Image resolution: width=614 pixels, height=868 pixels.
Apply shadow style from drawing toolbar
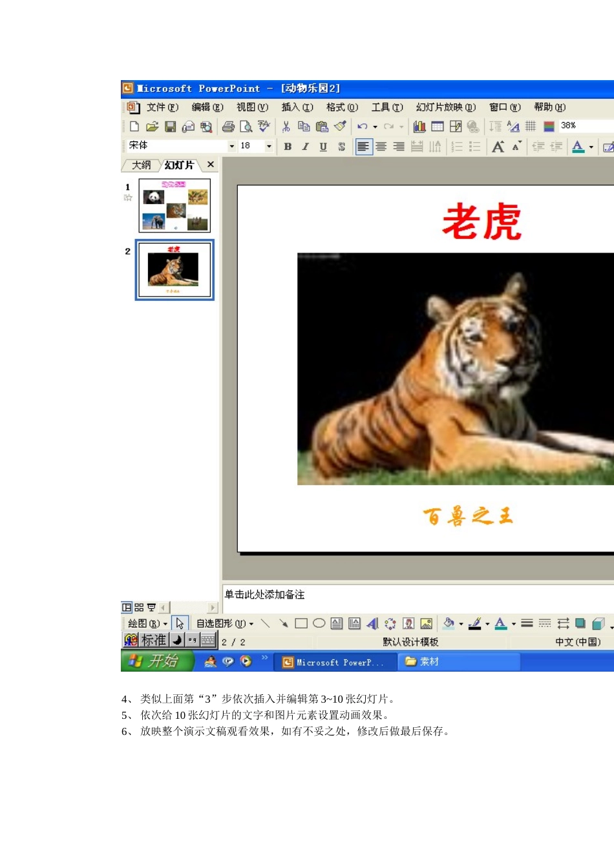coord(580,623)
